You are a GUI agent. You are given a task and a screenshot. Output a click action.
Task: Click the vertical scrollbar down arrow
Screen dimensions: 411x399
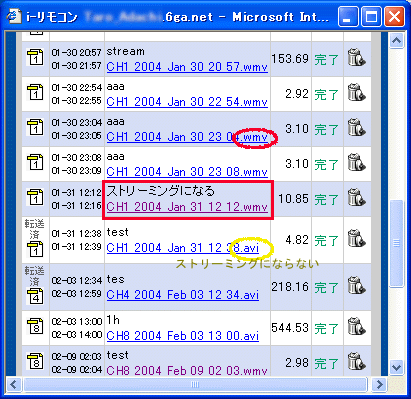tap(396, 368)
